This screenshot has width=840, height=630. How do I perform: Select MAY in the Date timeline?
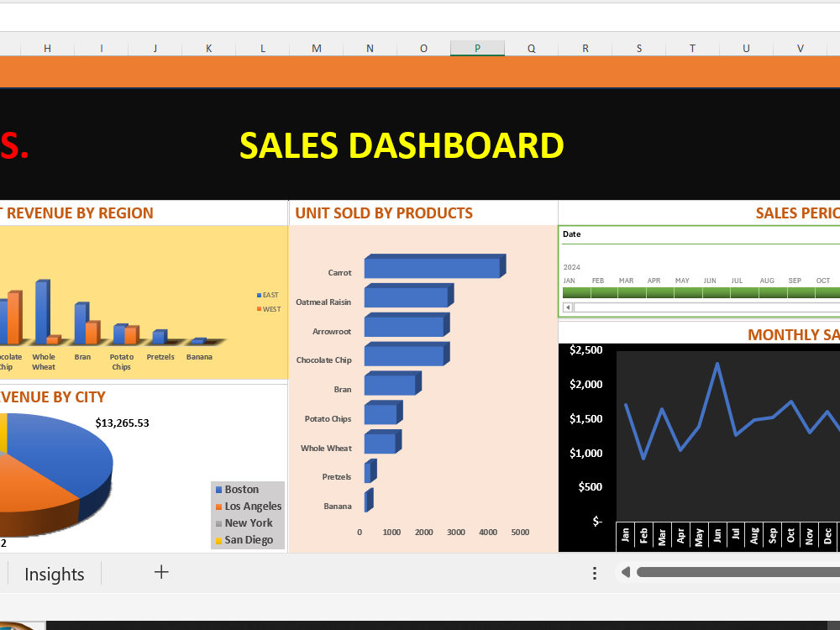(689, 292)
